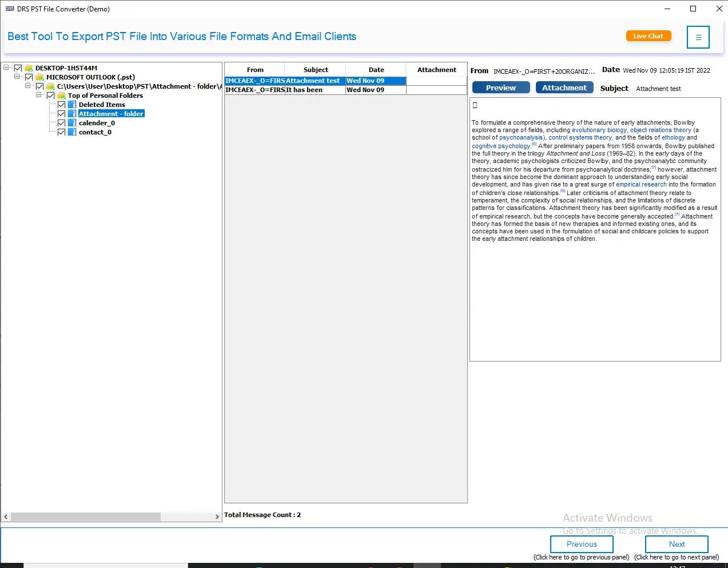
Task: Proceed with the Next button
Action: coord(677,545)
